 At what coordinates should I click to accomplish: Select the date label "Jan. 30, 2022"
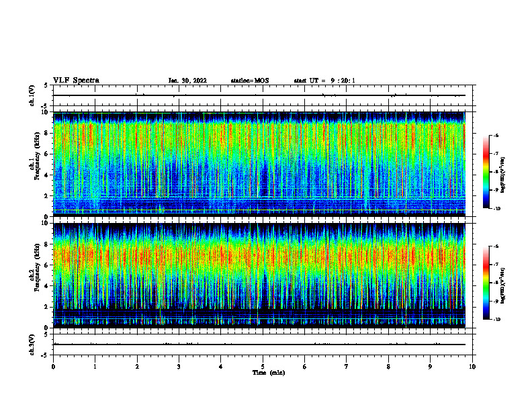(187, 81)
